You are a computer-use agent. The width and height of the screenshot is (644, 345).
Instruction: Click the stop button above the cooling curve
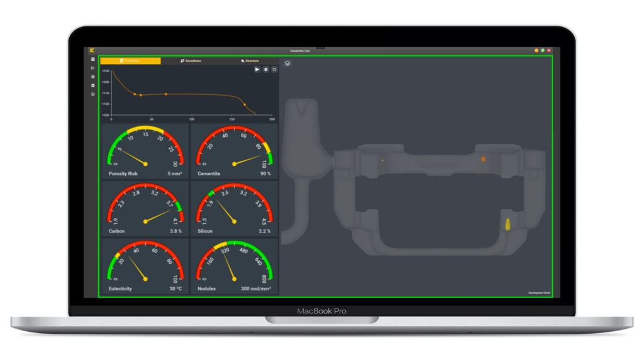265,69
